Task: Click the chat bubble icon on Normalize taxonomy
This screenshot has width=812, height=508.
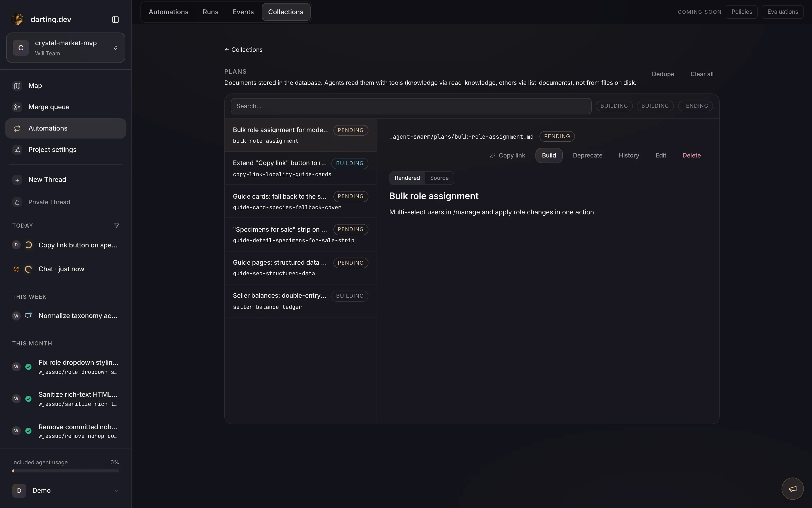Action: [x=28, y=315]
